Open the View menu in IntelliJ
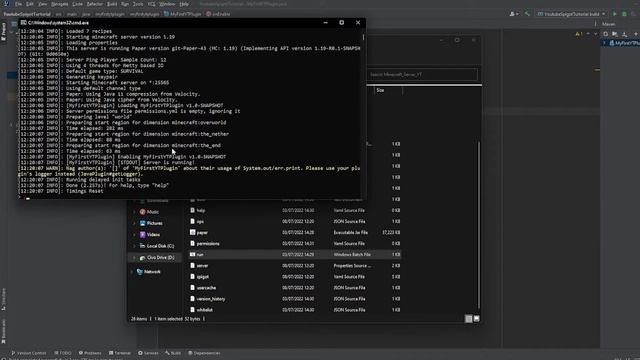Image resolution: width=640 pixels, height=360 pixels. tap(42, 4)
